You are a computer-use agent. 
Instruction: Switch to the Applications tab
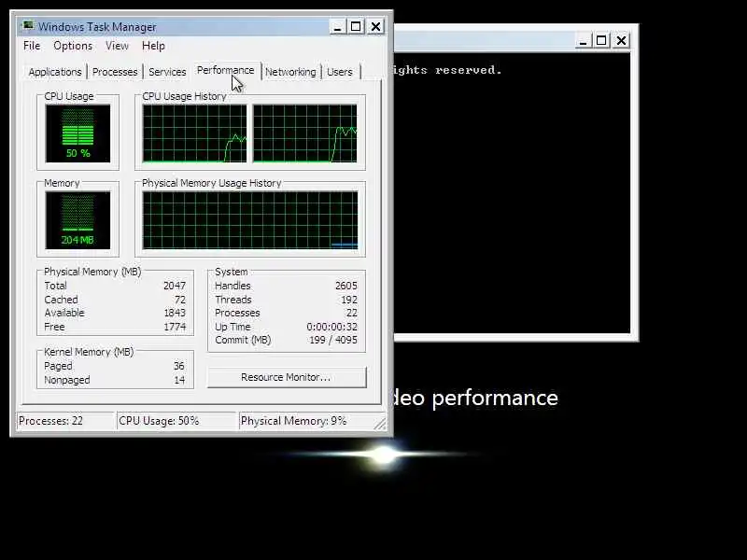pyautogui.click(x=55, y=72)
